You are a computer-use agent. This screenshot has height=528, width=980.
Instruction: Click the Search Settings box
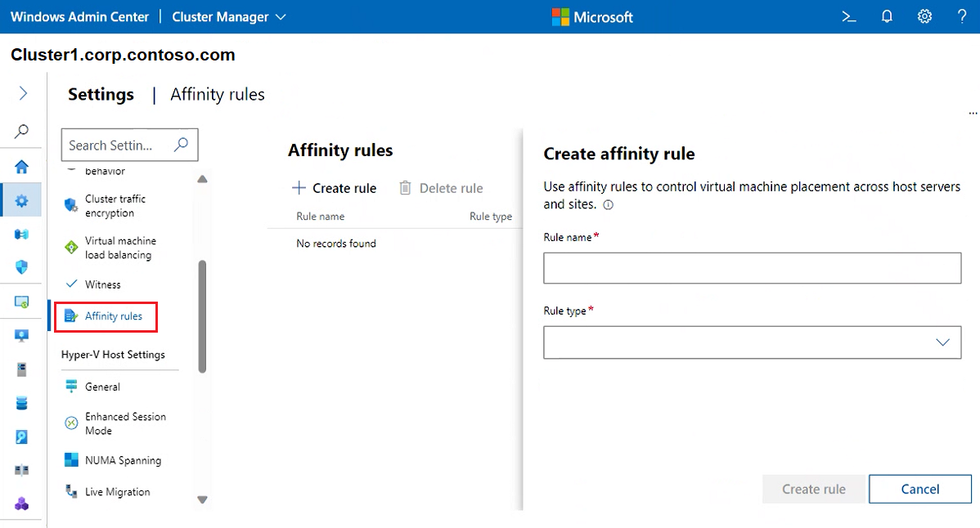pos(119,145)
